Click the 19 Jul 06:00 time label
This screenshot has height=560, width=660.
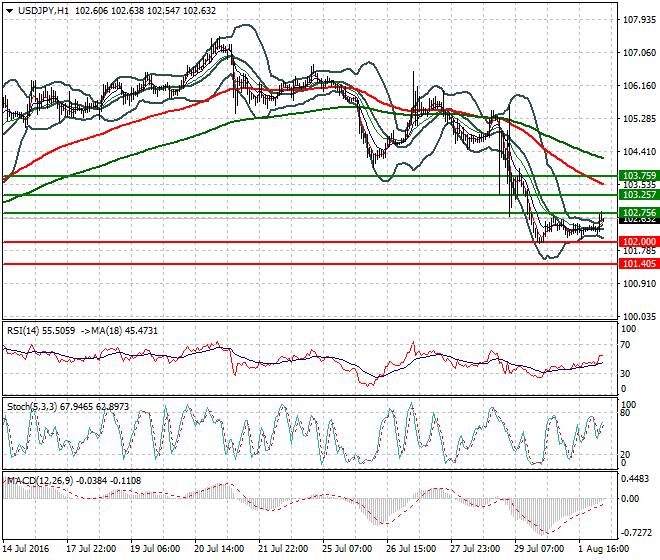point(155,549)
